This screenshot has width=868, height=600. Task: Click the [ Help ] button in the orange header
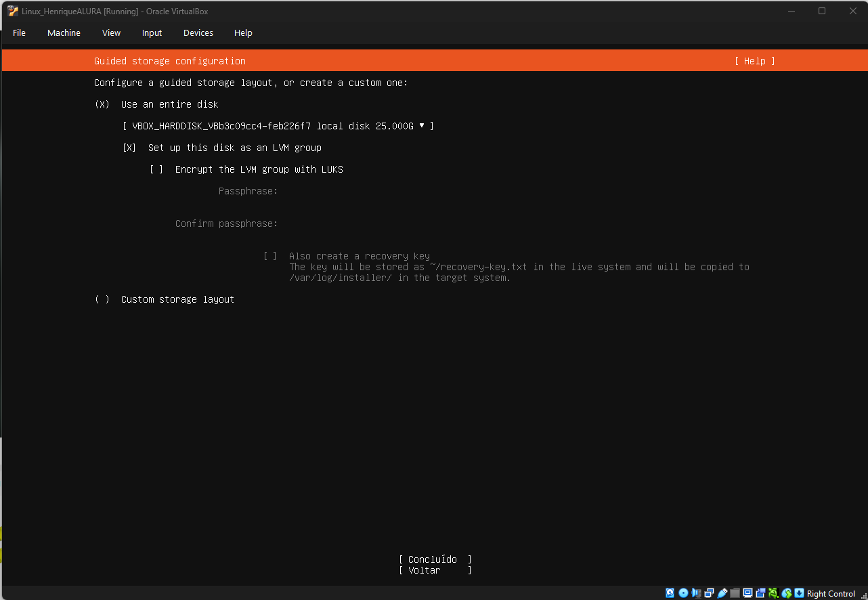pyautogui.click(x=754, y=61)
